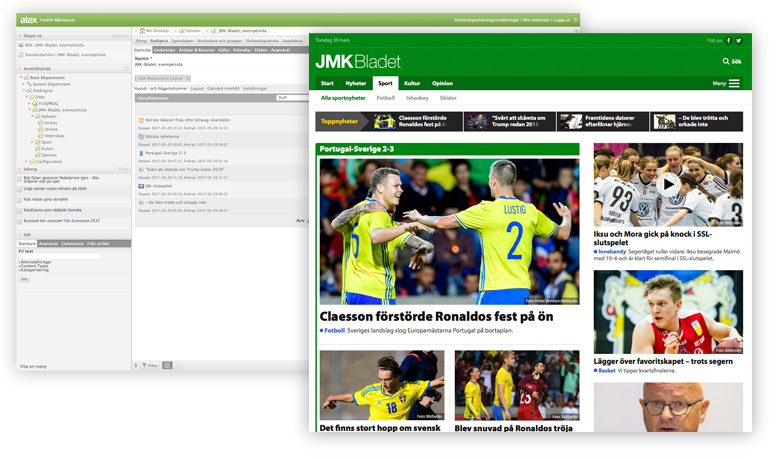Click Visa en meny at panel bottom

pyautogui.click(x=33, y=367)
